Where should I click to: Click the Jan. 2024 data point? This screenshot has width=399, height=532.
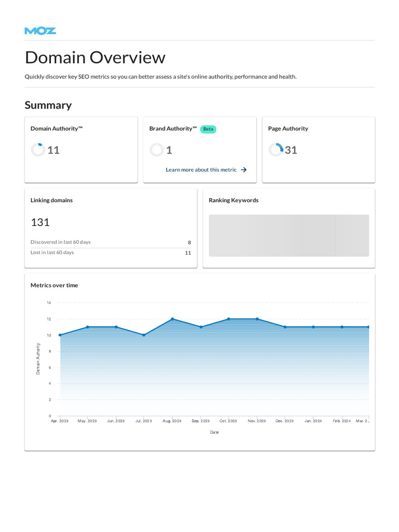tap(313, 327)
